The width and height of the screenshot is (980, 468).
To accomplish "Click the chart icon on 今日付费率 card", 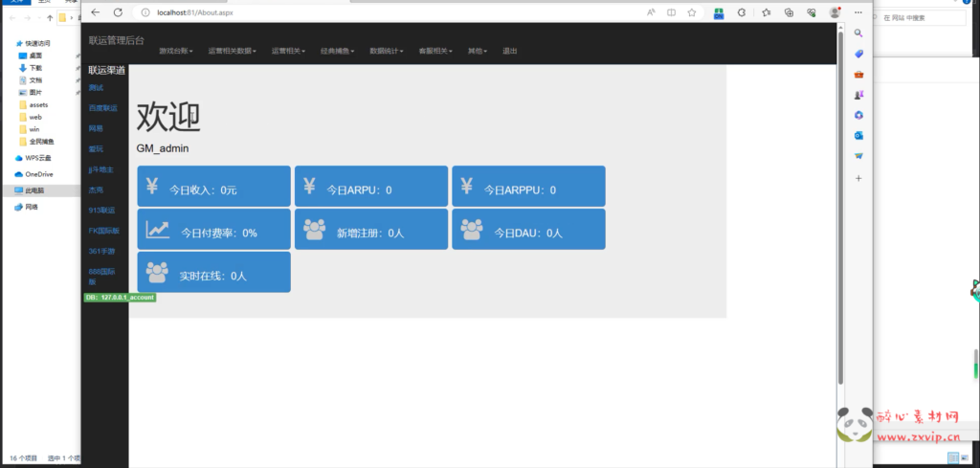I will 158,230.
